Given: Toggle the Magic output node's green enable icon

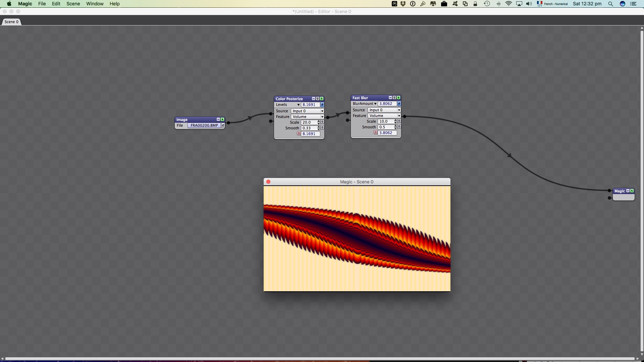Looking at the screenshot, I should pos(632,191).
